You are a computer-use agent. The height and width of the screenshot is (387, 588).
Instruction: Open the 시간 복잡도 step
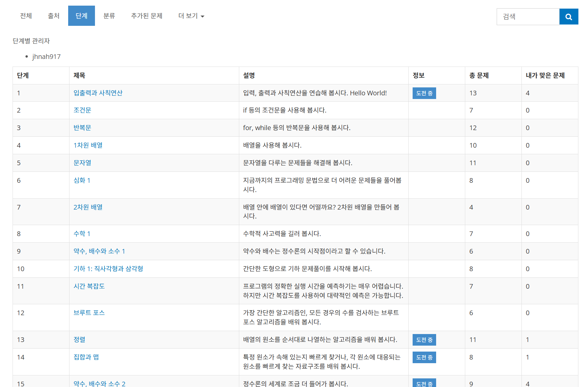click(x=89, y=286)
